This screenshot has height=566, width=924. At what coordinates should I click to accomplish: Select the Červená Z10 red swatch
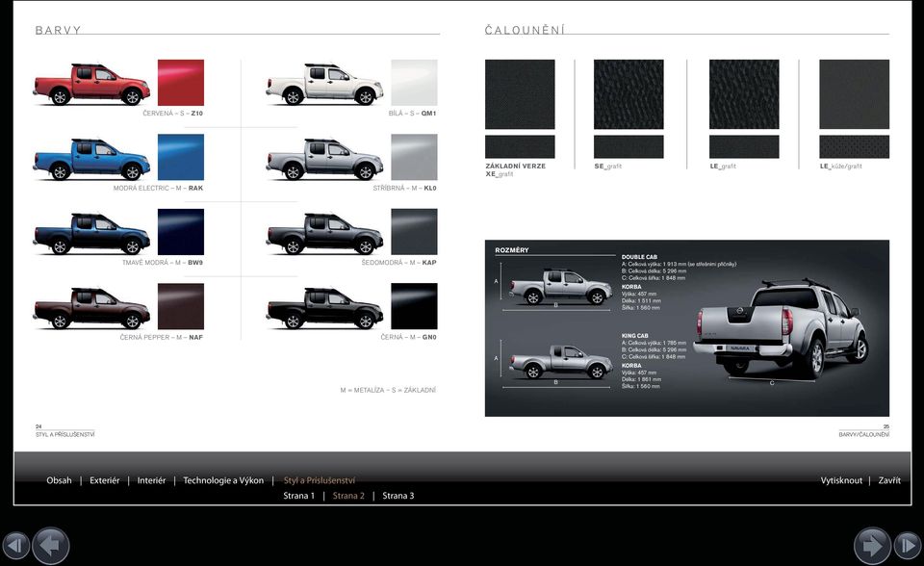coord(181,83)
